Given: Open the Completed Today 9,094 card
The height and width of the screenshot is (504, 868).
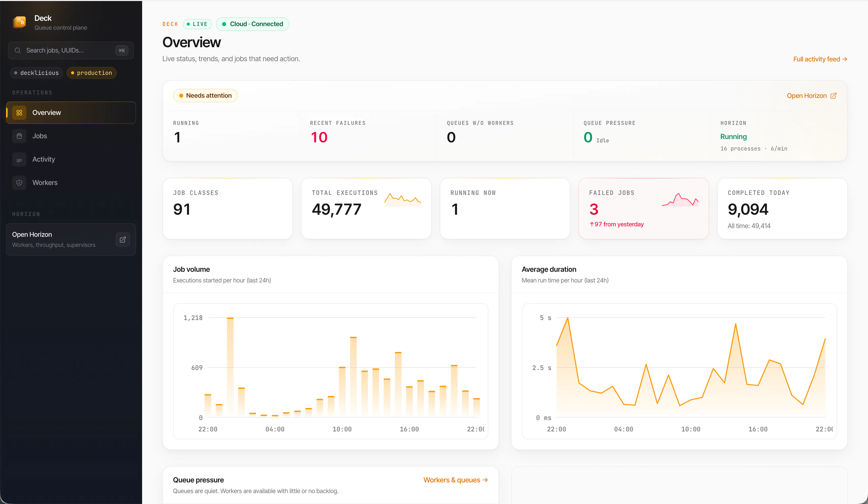Looking at the screenshot, I should (x=782, y=208).
